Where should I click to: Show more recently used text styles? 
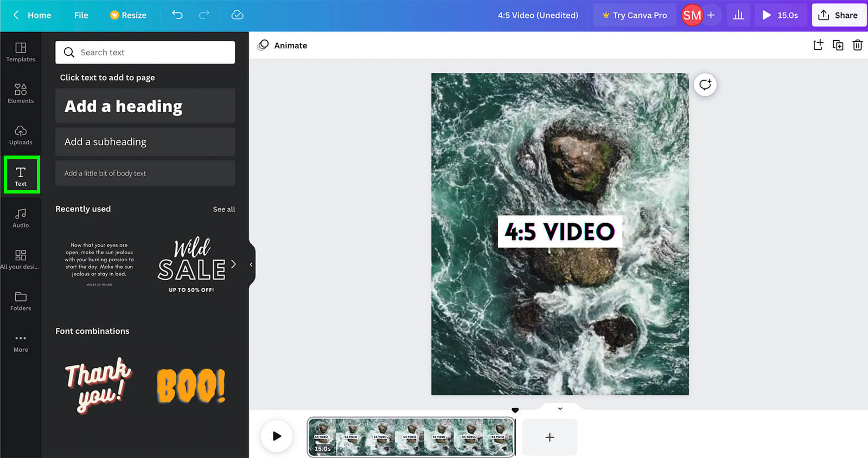click(234, 264)
